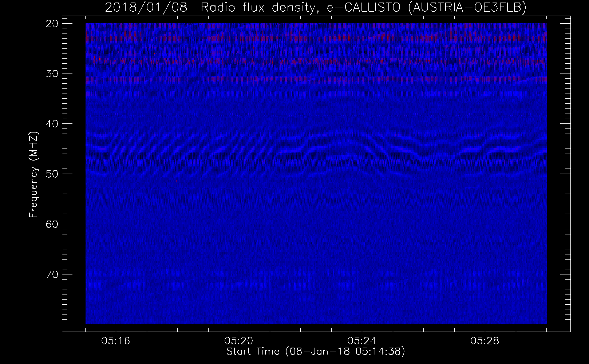The width and height of the screenshot is (589, 364).
Task: Select the "Frequency (MHZ)" y-axis label
Action: 33,175
